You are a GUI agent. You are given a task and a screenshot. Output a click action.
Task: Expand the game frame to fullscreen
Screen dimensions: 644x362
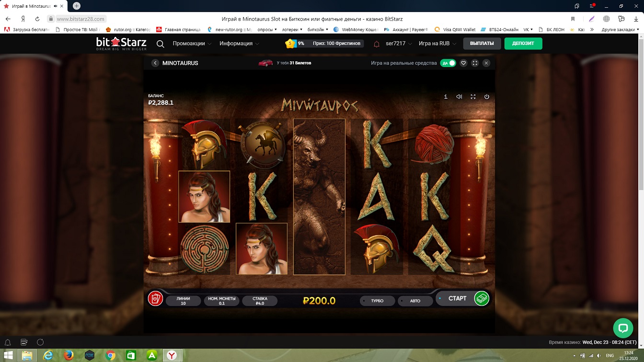pos(475,63)
